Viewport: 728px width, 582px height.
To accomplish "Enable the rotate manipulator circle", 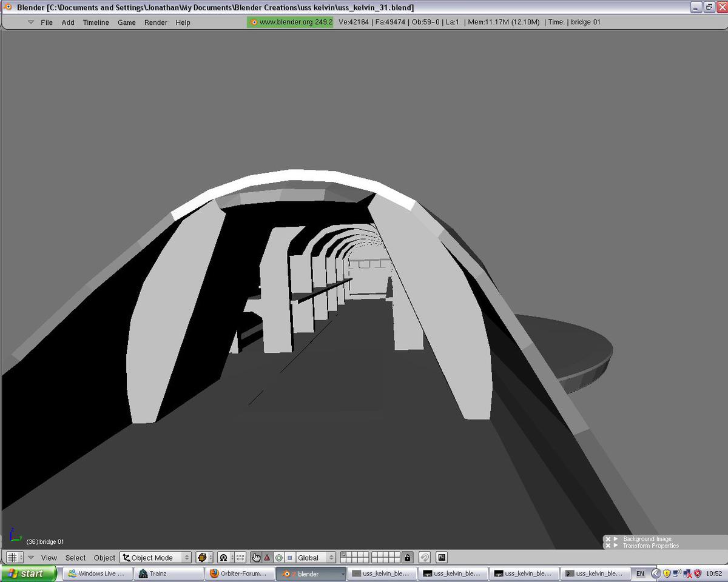I will pyautogui.click(x=278, y=557).
